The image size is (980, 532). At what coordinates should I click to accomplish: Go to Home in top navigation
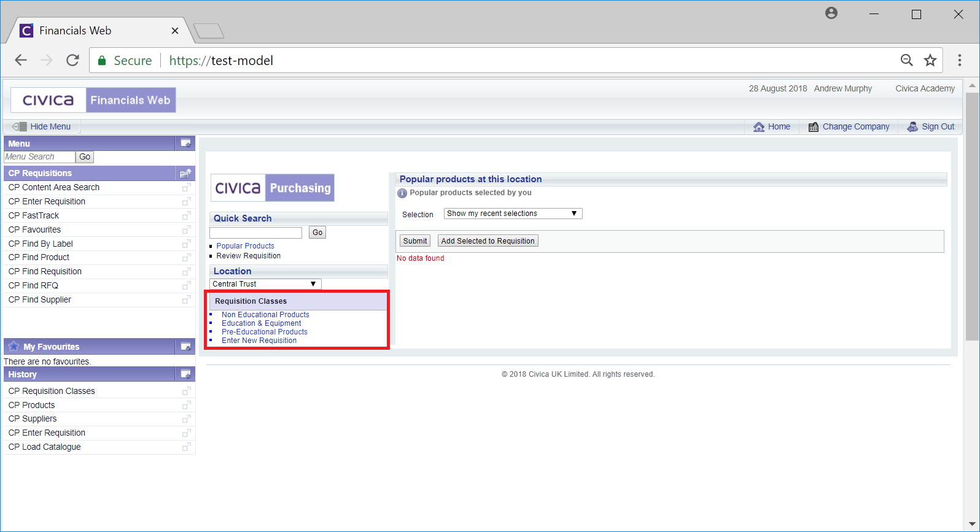[772, 126]
